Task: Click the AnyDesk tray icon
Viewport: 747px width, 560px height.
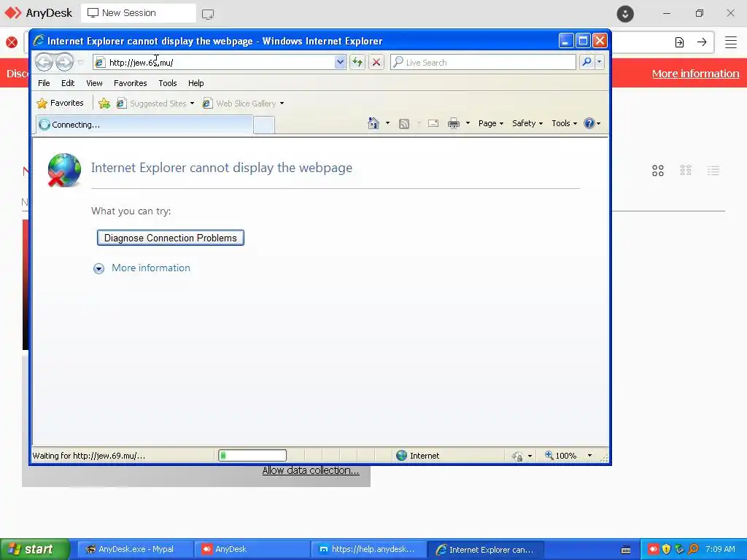Action: 653,549
